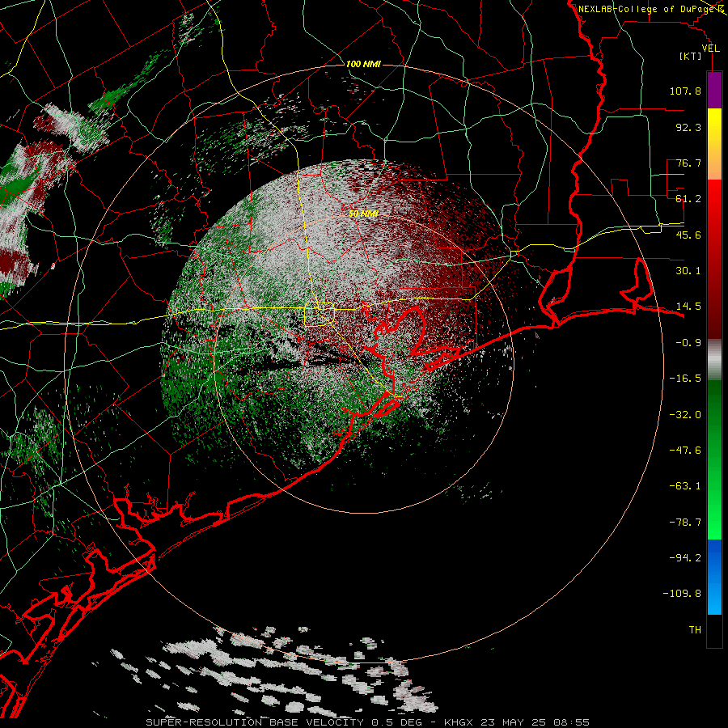Click the -63.1 velocity legend value
The height and width of the screenshot is (728, 728).
click(685, 486)
